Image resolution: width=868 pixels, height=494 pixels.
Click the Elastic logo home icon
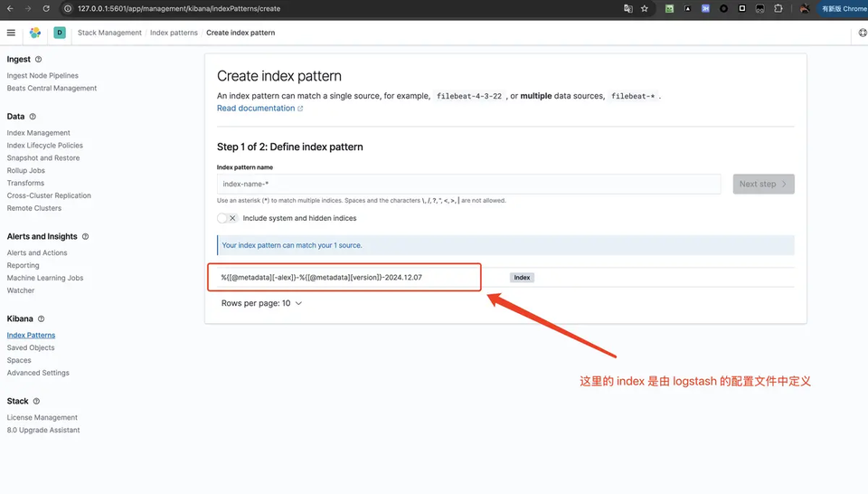pos(35,33)
